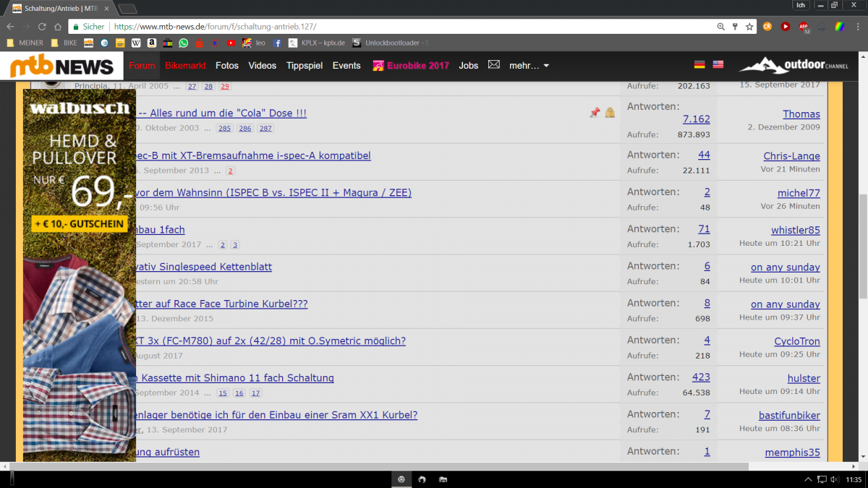The height and width of the screenshot is (488, 868).
Task: Open the mail envelope icon in navigation
Action: [x=494, y=65]
